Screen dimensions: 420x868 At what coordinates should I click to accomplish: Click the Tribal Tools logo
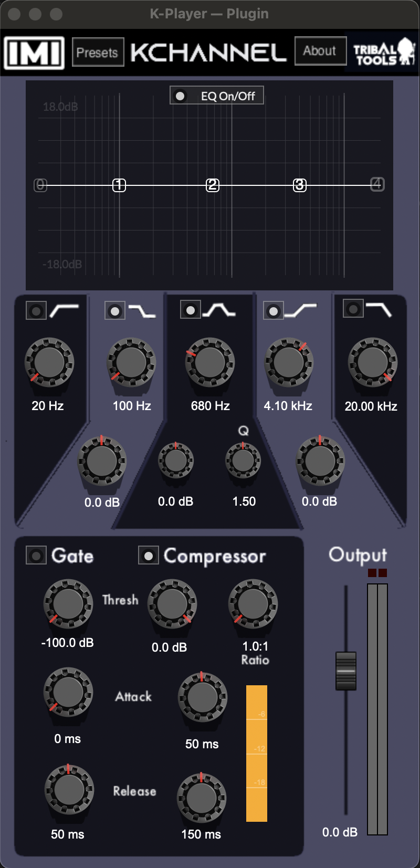[384, 52]
